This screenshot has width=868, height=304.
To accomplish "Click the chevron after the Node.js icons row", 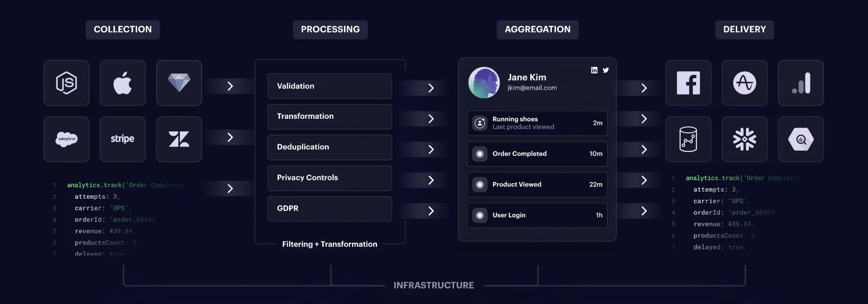I will click(230, 86).
